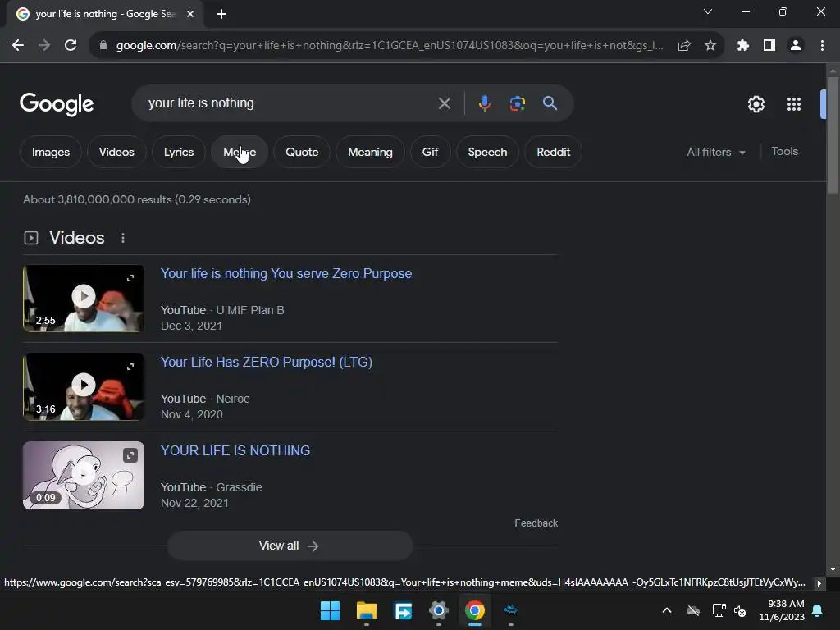Screen dimensions: 840x630
Task: Start voice search with microphone
Action: click(485, 103)
